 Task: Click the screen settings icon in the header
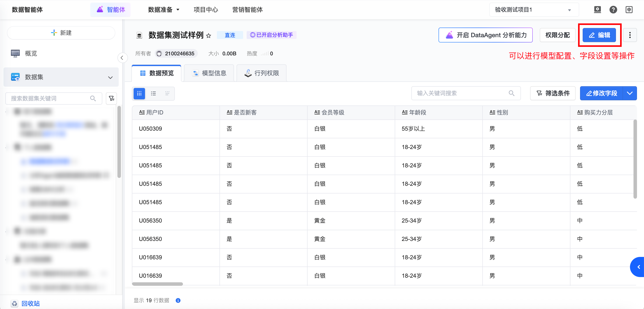[x=597, y=10]
